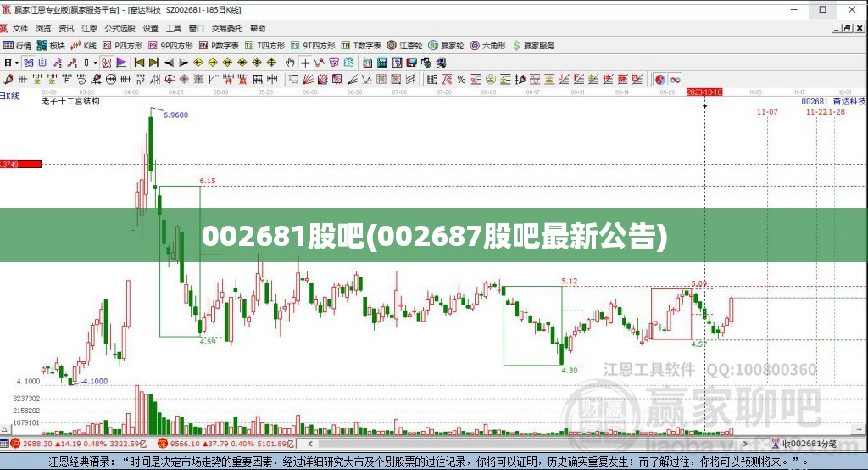This screenshot has width=868, height=470.
Task: Open the 设置 menu
Action: tap(151, 28)
